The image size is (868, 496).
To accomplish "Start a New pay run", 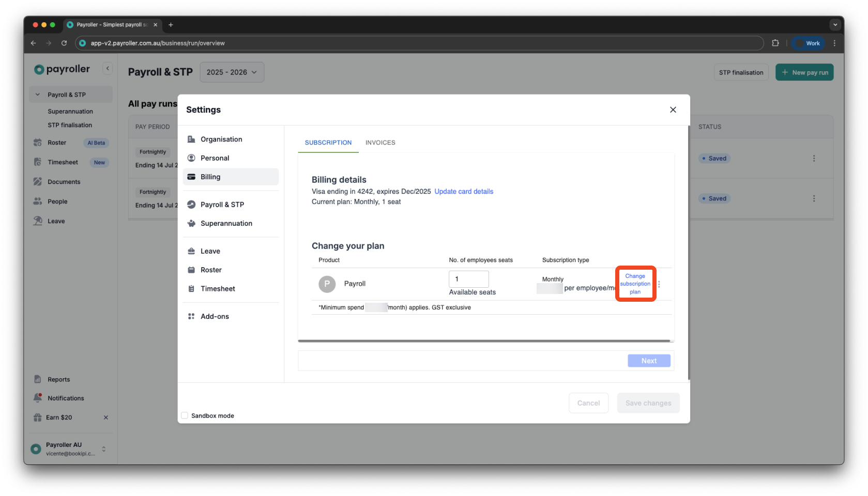I will 804,72.
